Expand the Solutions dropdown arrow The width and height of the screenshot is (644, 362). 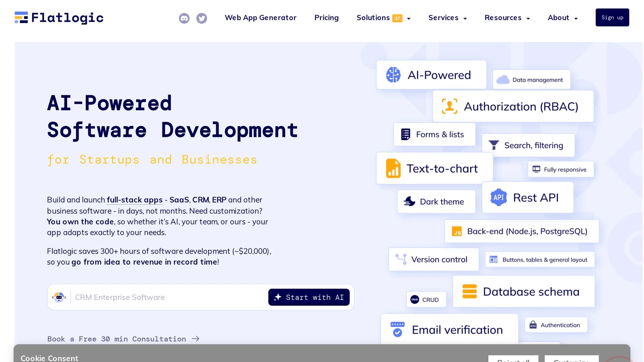409,19
